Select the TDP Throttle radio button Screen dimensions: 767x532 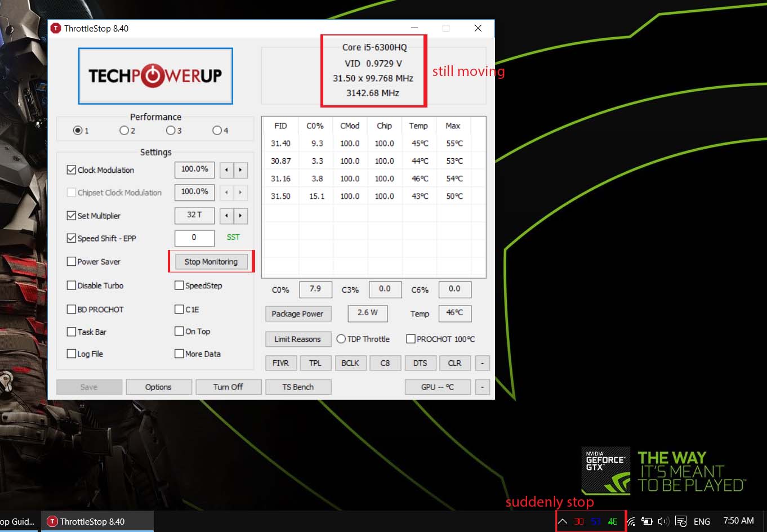coord(341,339)
